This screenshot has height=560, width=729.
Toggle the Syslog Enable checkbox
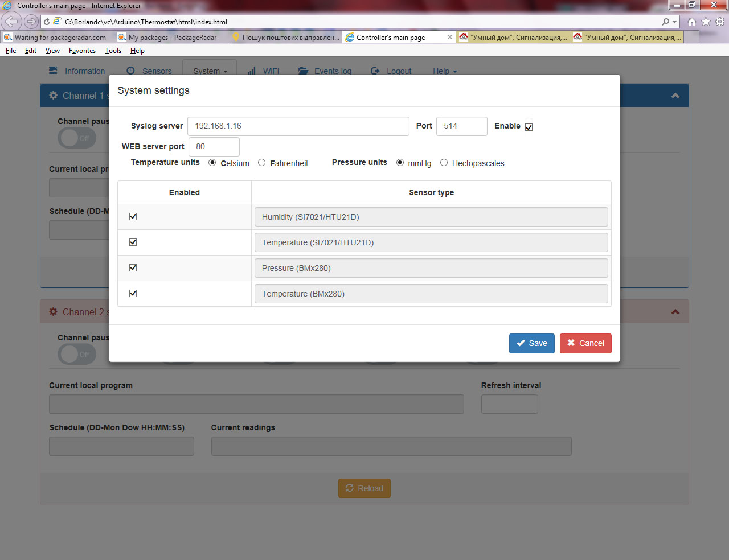pos(529,127)
